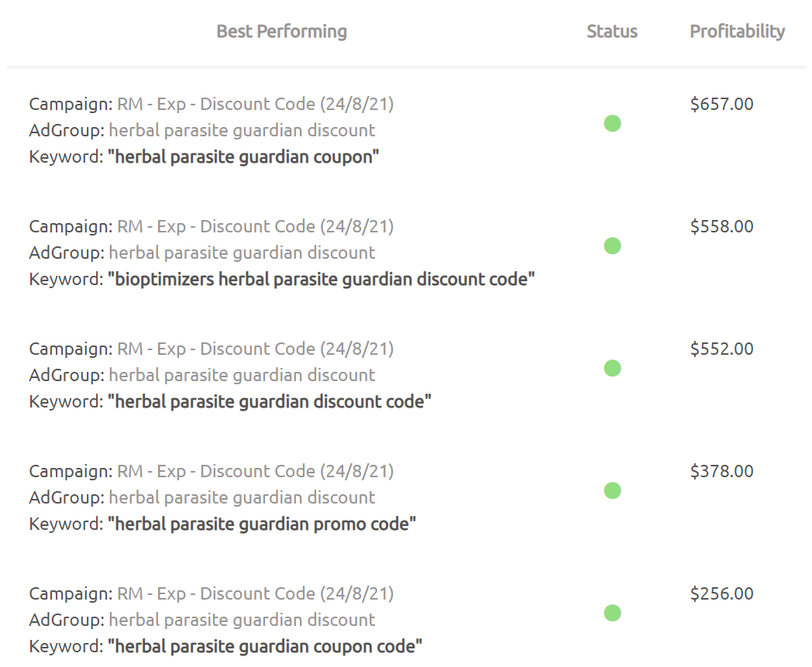Click status dot of $256.00 row
Image resolution: width=812 pixels, height=667 pixels.
pyautogui.click(x=612, y=613)
